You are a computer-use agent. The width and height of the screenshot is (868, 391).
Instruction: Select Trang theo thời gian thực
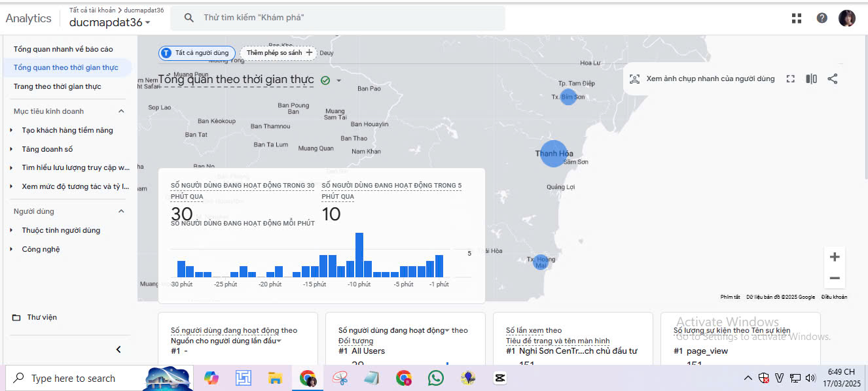pyautogui.click(x=57, y=86)
